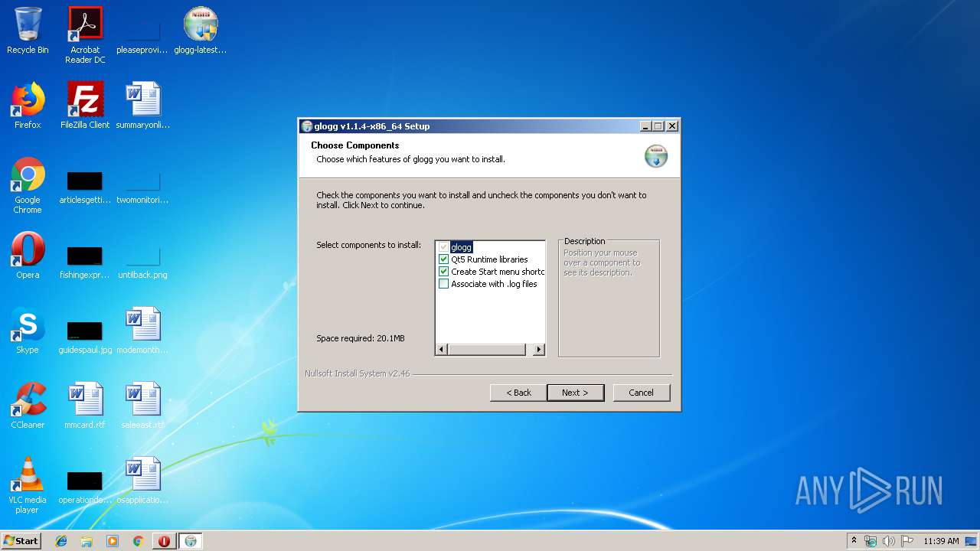Open Firefox desktop shortcut
Image resolution: width=980 pixels, height=551 pixels.
point(28,106)
